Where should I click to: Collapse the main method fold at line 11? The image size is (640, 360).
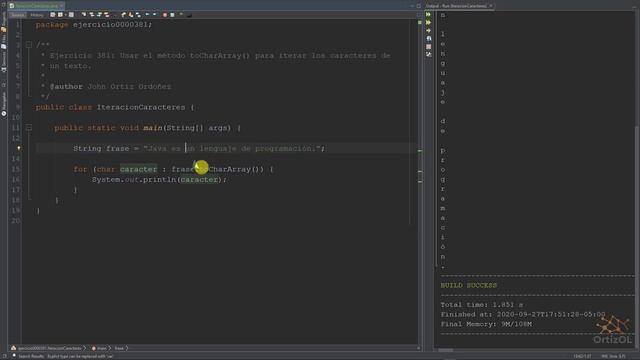[29, 128]
